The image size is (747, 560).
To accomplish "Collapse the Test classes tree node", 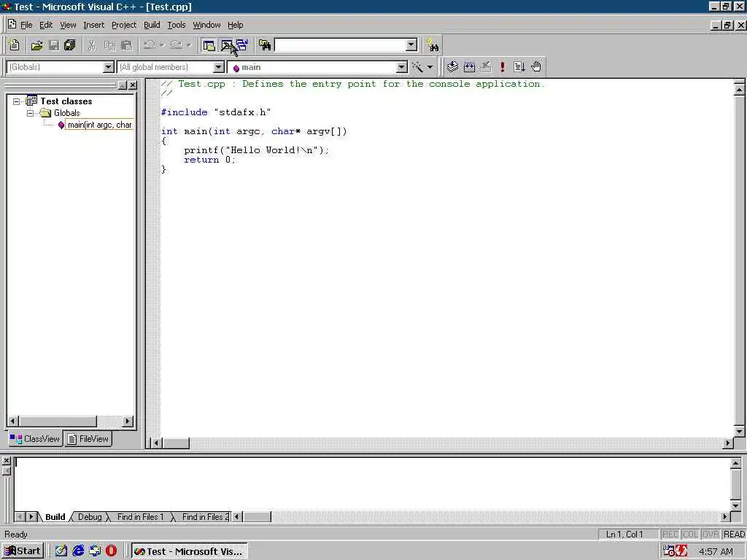I will point(17,101).
